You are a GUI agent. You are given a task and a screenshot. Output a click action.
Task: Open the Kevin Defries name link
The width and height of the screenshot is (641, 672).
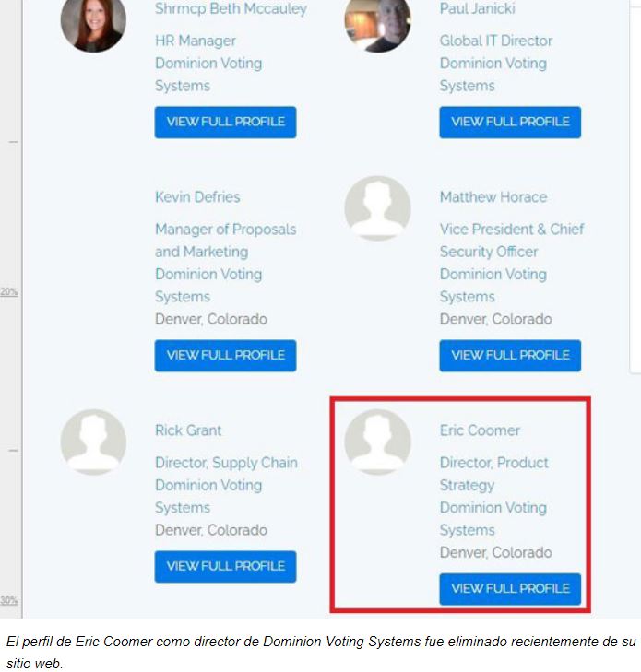(197, 197)
